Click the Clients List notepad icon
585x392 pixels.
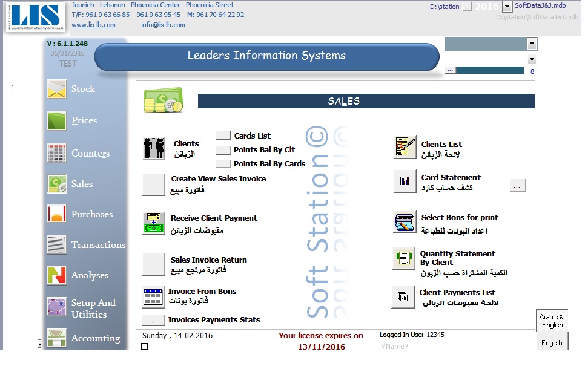405,147
